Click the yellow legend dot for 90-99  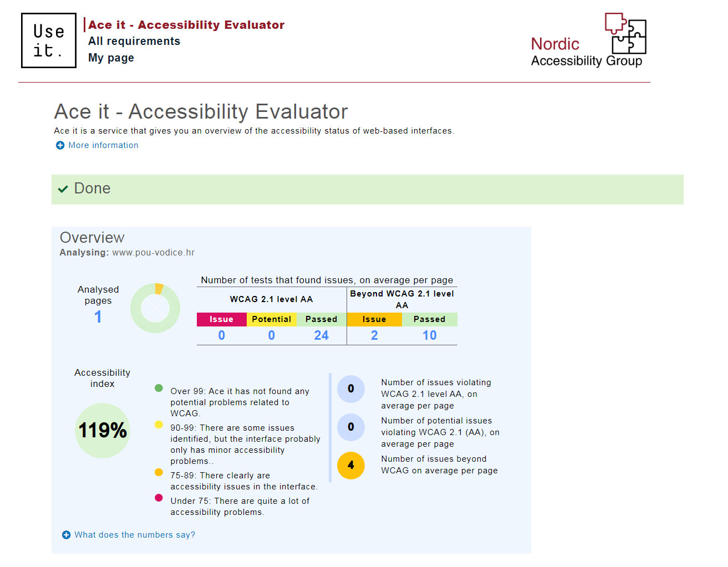(x=159, y=425)
